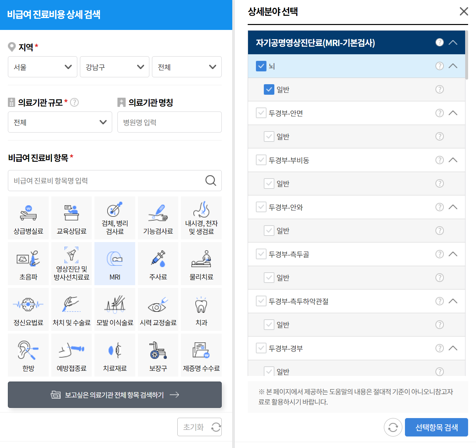Open the 강남구 district dropdown
This screenshot has width=476, height=448.
114,67
